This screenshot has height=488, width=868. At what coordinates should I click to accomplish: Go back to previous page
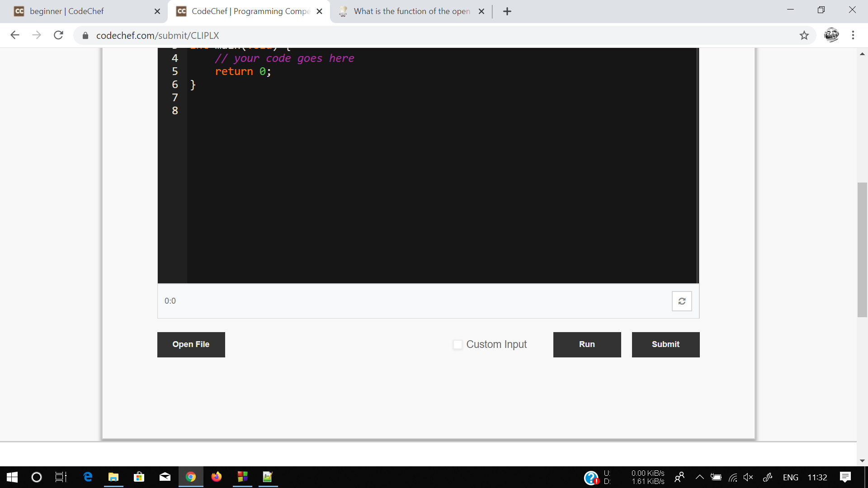[15, 35]
